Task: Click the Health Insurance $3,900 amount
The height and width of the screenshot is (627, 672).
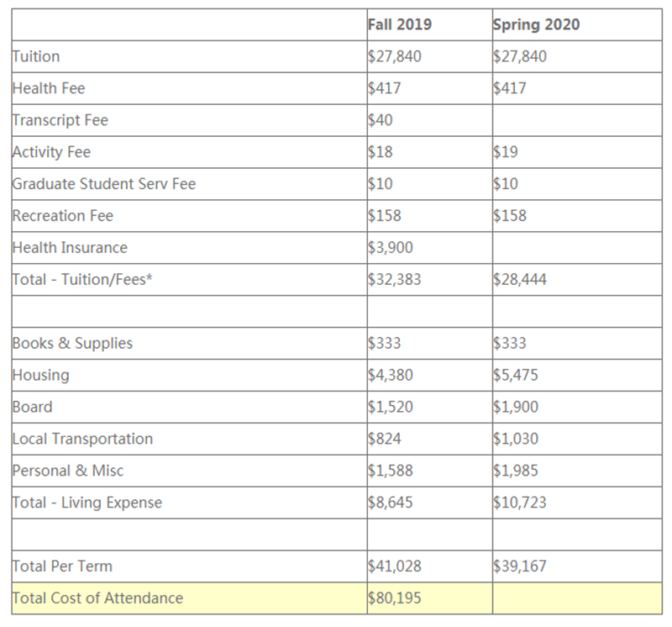Action: pos(391,248)
